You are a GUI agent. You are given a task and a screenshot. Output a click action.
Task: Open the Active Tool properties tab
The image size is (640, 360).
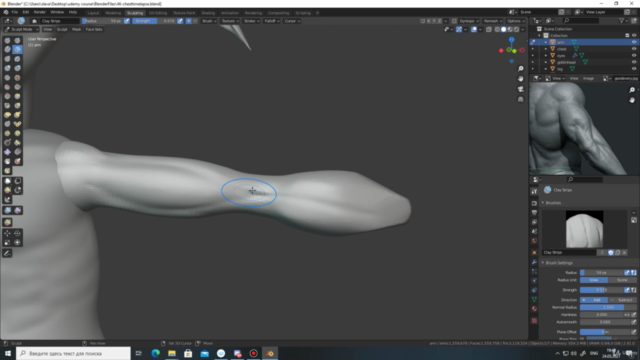point(534,191)
